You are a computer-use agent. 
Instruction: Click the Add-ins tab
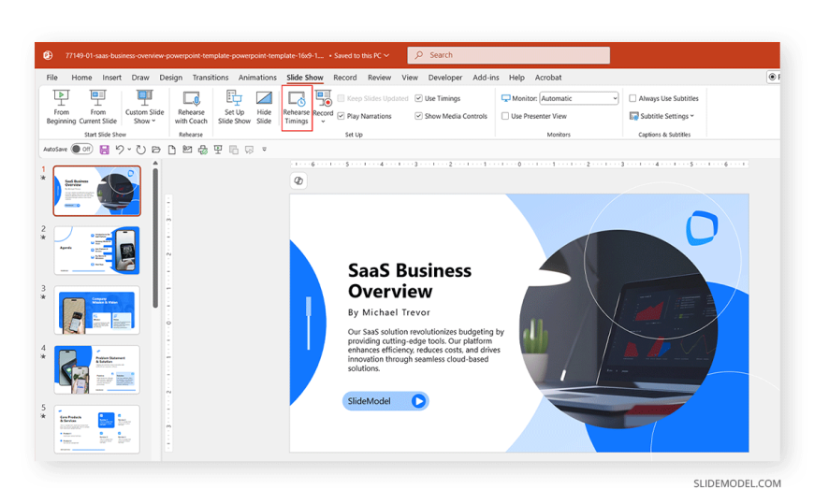coord(486,78)
